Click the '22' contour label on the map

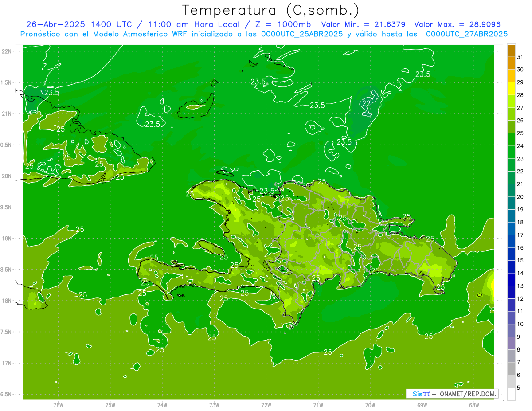[367, 103]
